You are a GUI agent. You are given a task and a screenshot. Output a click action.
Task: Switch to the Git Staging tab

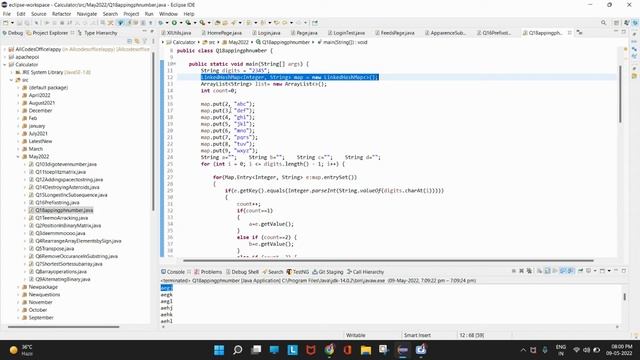[x=327, y=272]
